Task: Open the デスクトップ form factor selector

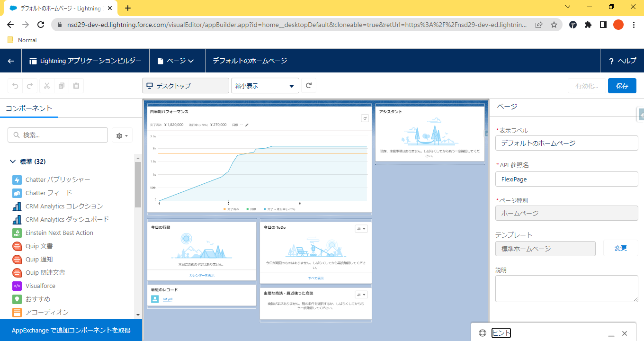Action: click(x=186, y=86)
